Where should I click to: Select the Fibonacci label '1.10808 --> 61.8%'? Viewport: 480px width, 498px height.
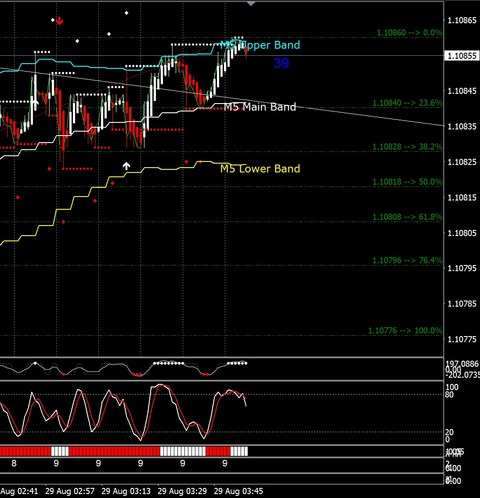click(x=407, y=217)
